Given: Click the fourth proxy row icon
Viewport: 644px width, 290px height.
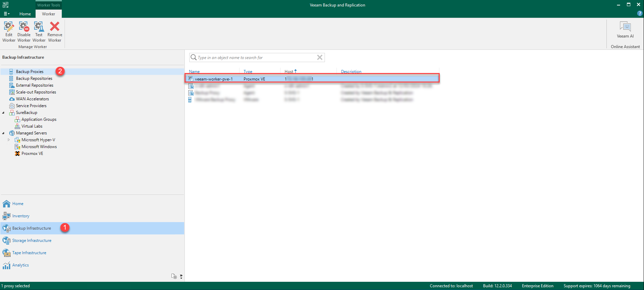Looking at the screenshot, I should coord(190,100).
